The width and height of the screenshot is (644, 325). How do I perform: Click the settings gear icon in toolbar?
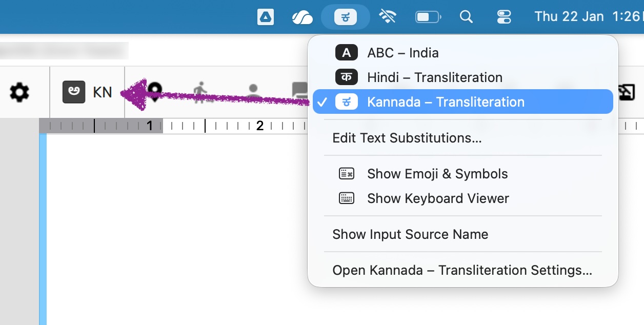[19, 93]
